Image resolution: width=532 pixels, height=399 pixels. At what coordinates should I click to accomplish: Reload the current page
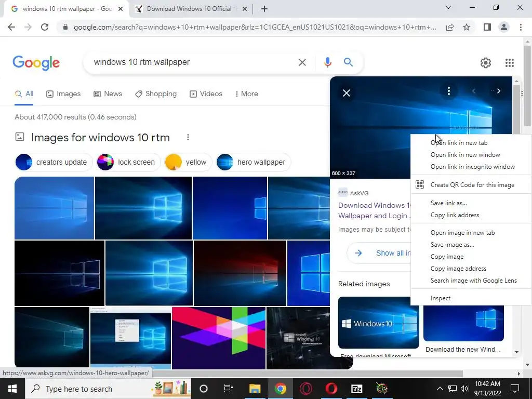45,27
